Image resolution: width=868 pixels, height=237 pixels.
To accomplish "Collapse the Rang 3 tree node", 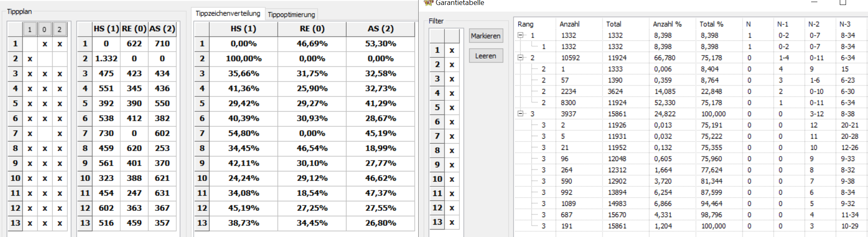I will coord(520,114).
